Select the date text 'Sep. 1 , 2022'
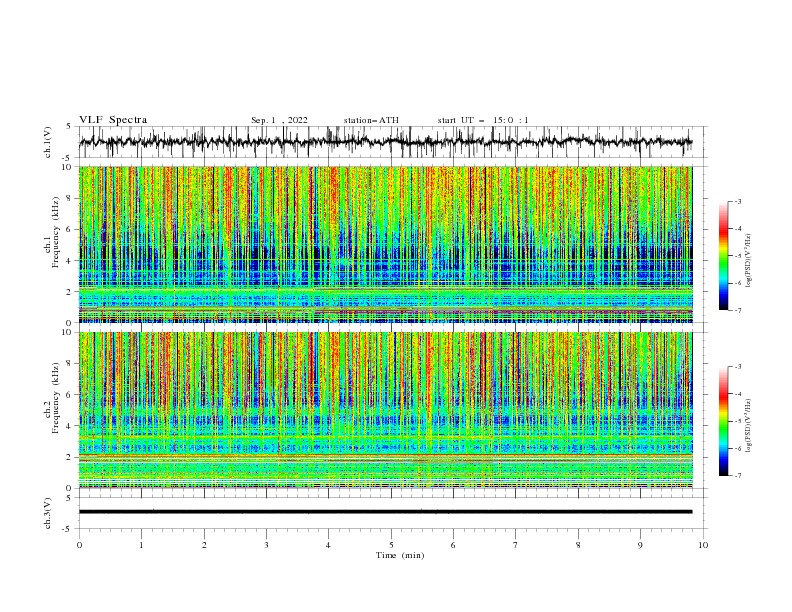Screen dimensions: 792x612 pyautogui.click(x=279, y=120)
